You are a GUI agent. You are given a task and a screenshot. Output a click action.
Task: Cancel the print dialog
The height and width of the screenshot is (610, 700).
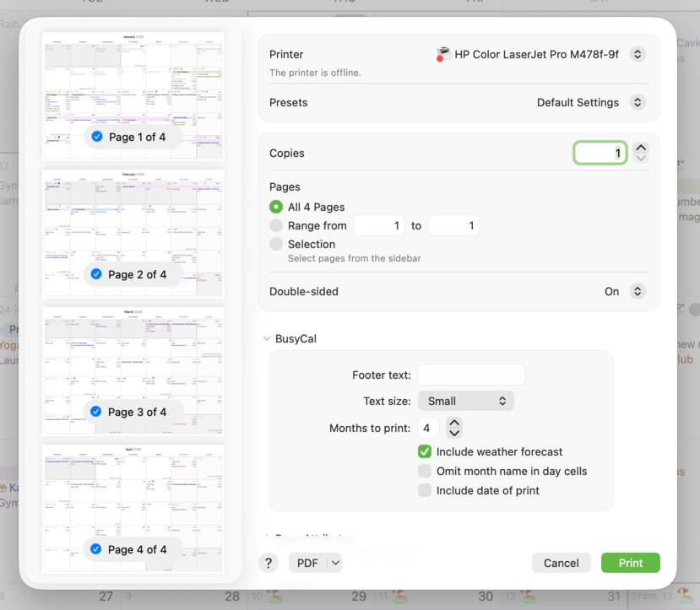[561, 563]
